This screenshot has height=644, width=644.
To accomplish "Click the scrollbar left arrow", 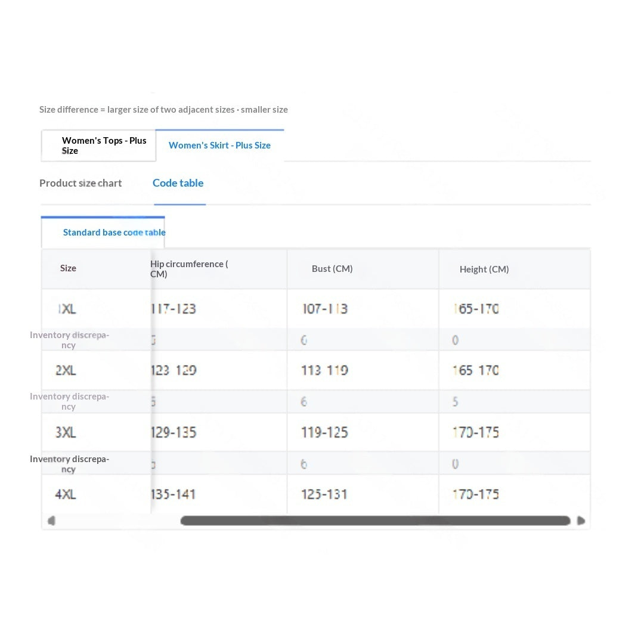I will coord(51,521).
